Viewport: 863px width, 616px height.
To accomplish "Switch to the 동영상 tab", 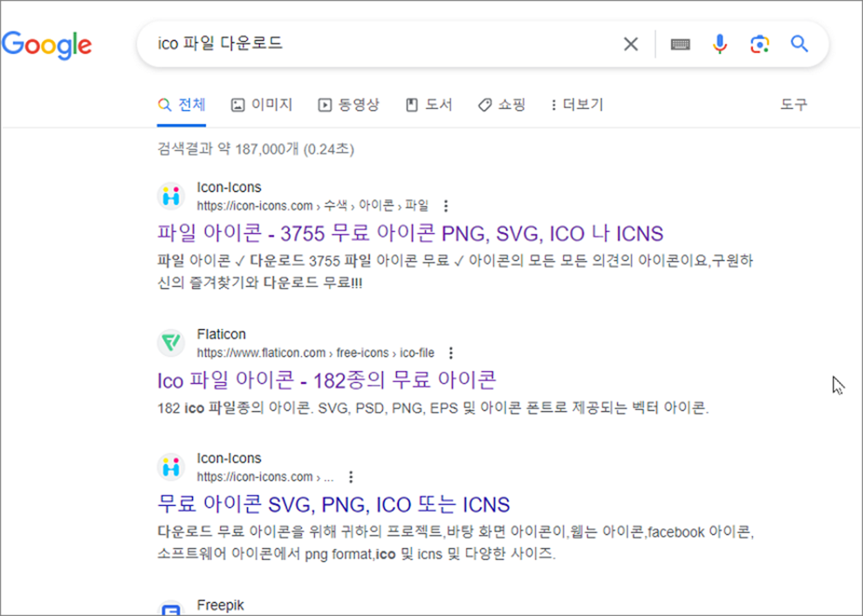I will tap(349, 105).
